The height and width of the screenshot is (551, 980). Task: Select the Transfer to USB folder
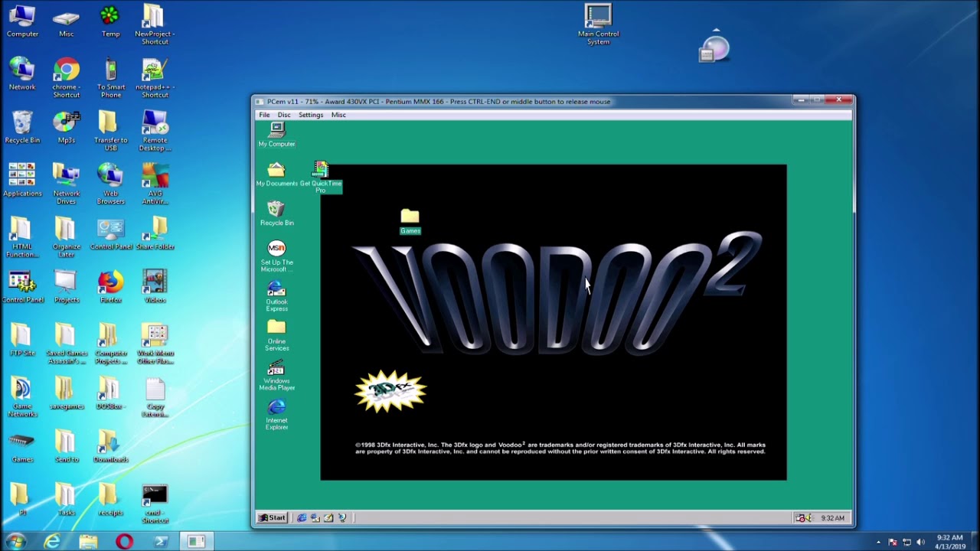pyautogui.click(x=110, y=132)
